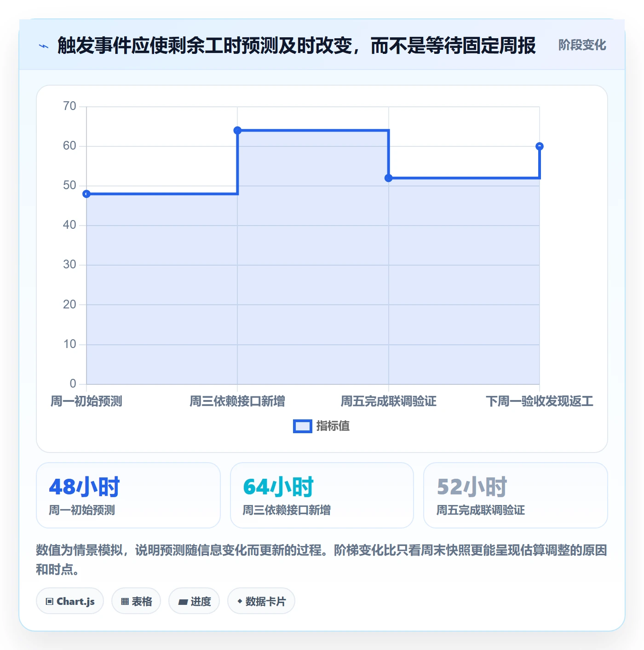Click the diamond icon in 数据卡片 chip

240,601
